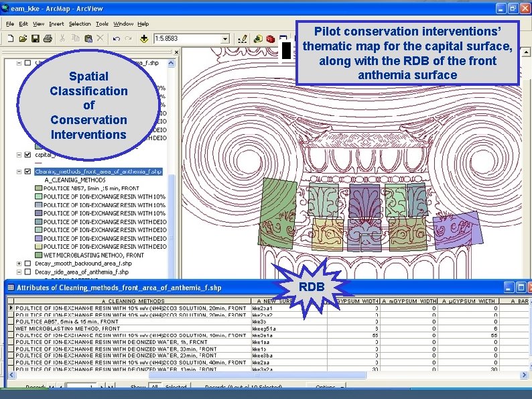The width and height of the screenshot is (532, 399).
Task: Click the Paste clipboard icon
Action: (88, 39)
